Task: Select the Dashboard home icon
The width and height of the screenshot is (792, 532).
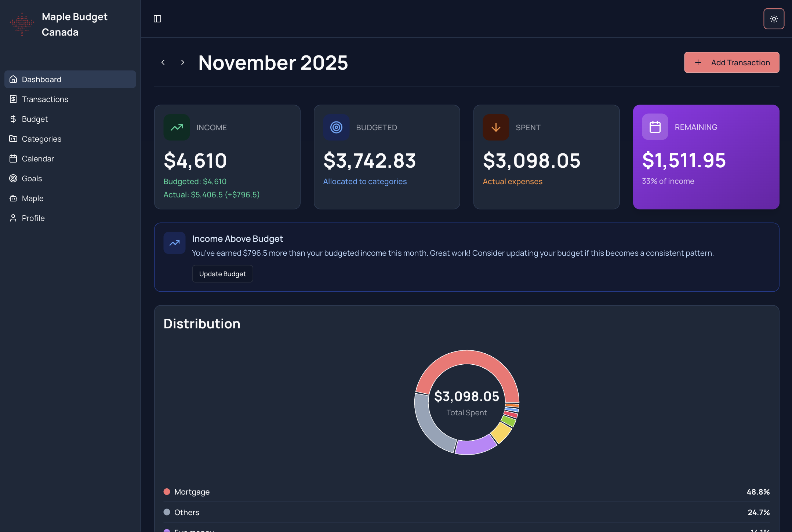Action: click(14, 79)
